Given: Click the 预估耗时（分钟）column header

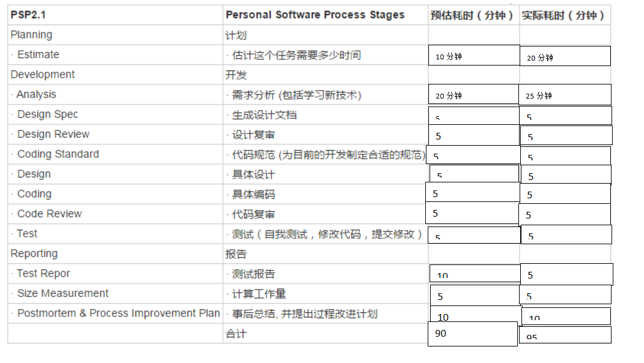Looking at the screenshot, I should coord(472,15).
